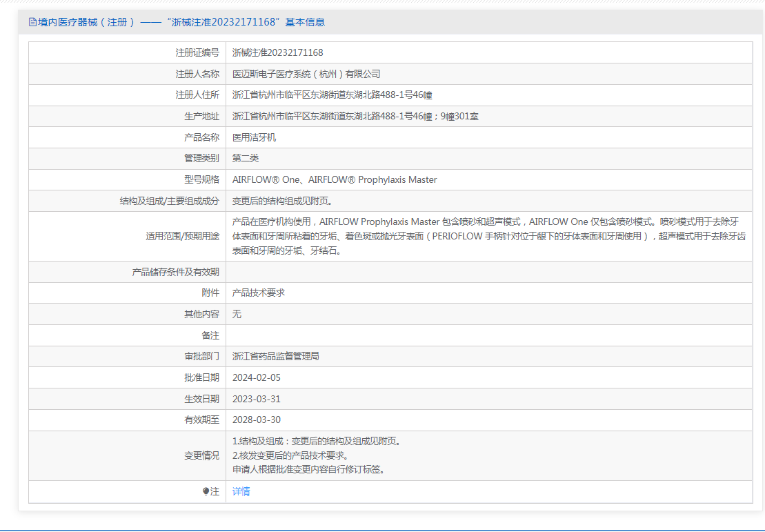The width and height of the screenshot is (765, 532).
Task: Select registration number 浙械注准20232171168 value
Action: tap(277, 52)
